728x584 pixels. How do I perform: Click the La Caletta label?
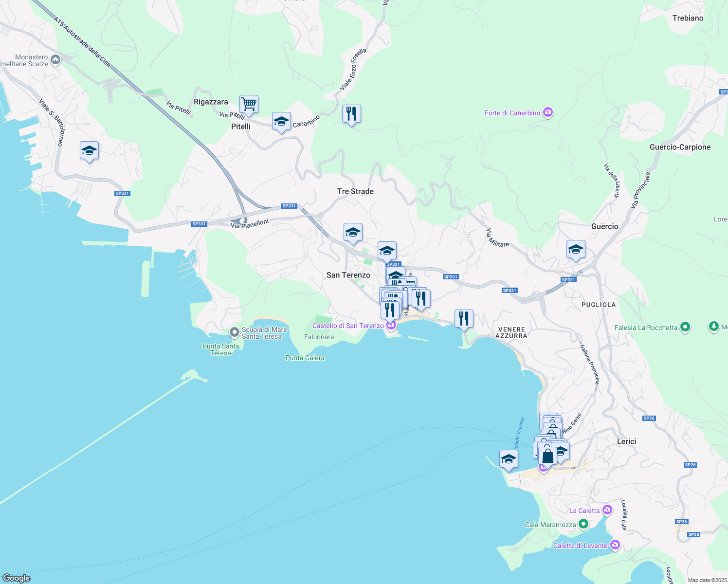tap(584, 511)
